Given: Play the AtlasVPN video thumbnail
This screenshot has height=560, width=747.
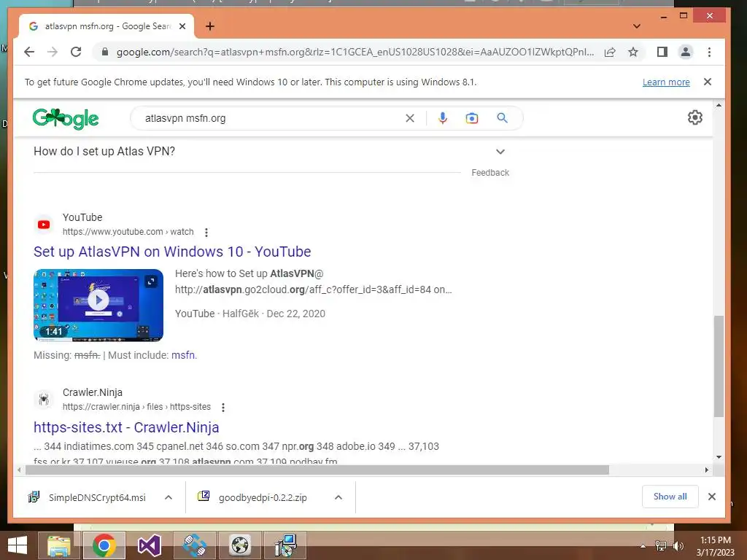Looking at the screenshot, I should (x=98, y=300).
